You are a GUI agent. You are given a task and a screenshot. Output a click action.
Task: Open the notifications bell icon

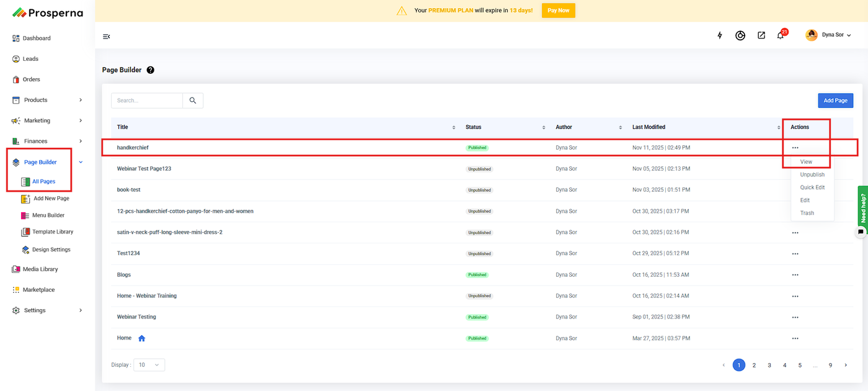pyautogui.click(x=781, y=35)
